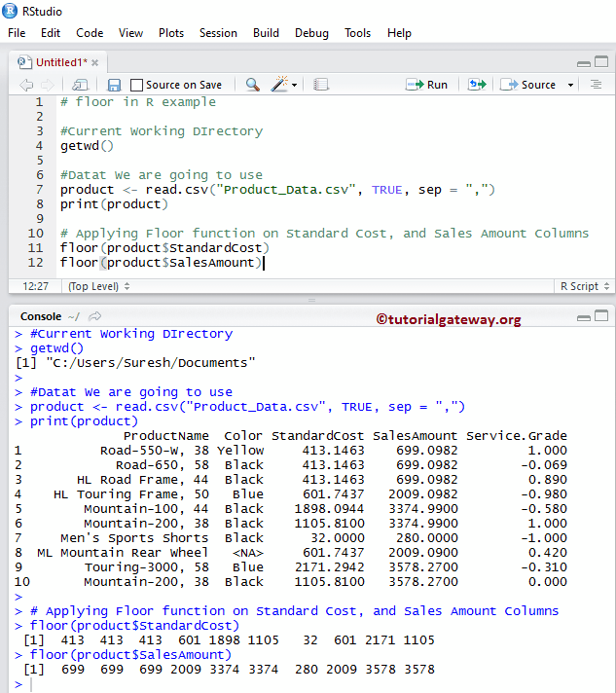616x693 pixels.
Task: Open the Build menu
Action: pyautogui.click(x=266, y=33)
